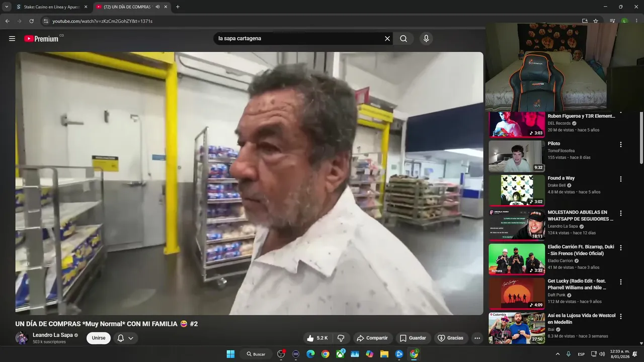Play Found a Way thumbnail
Screen dimensions: 644x362
click(517, 191)
